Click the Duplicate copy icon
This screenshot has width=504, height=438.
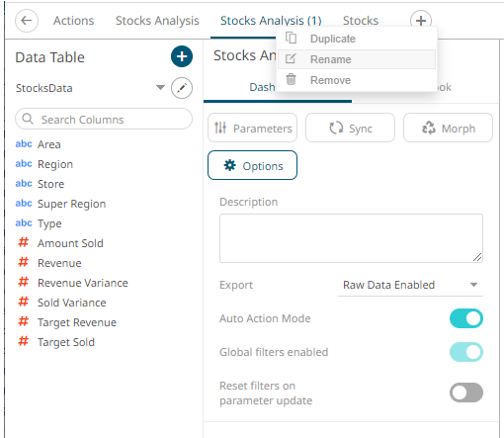(x=291, y=39)
